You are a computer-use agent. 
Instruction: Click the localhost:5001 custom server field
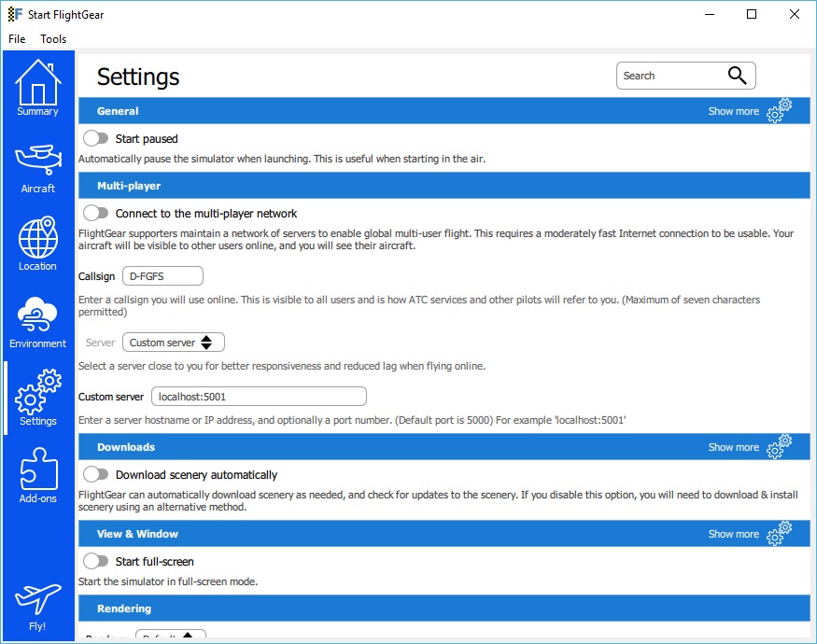(x=259, y=396)
